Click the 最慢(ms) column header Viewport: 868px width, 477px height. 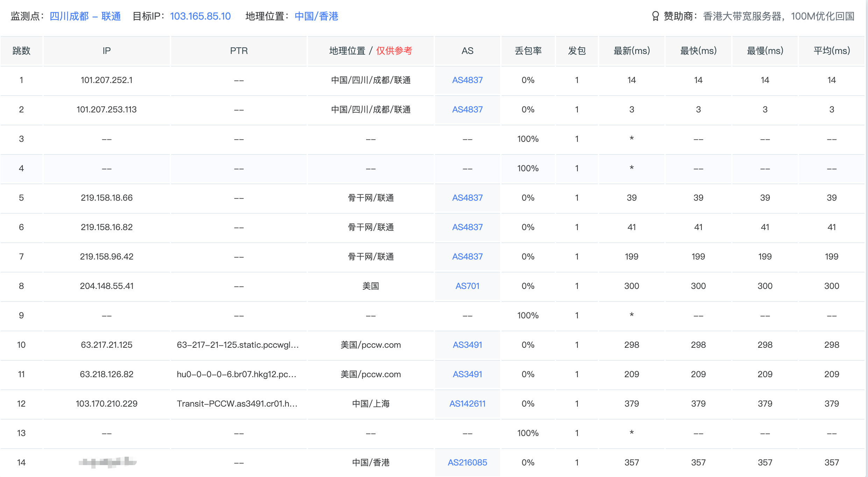[x=765, y=51]
